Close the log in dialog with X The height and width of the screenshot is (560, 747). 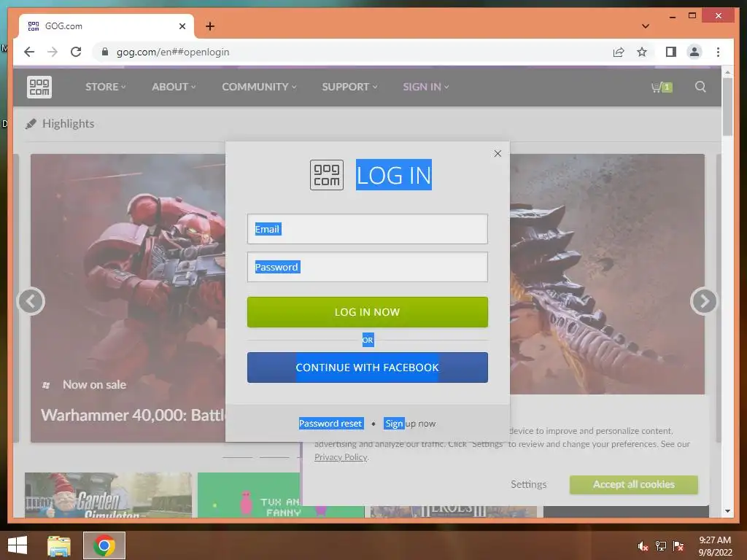coord(498,153)
